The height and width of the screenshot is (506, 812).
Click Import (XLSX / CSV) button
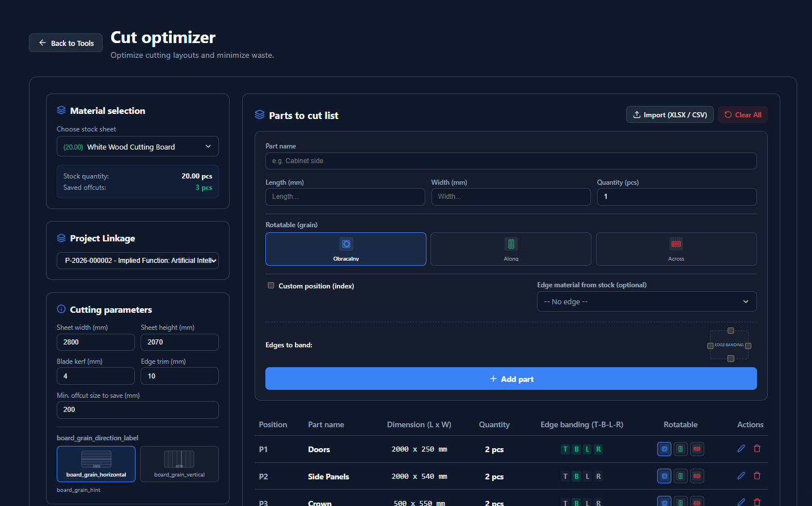point(670,114)
